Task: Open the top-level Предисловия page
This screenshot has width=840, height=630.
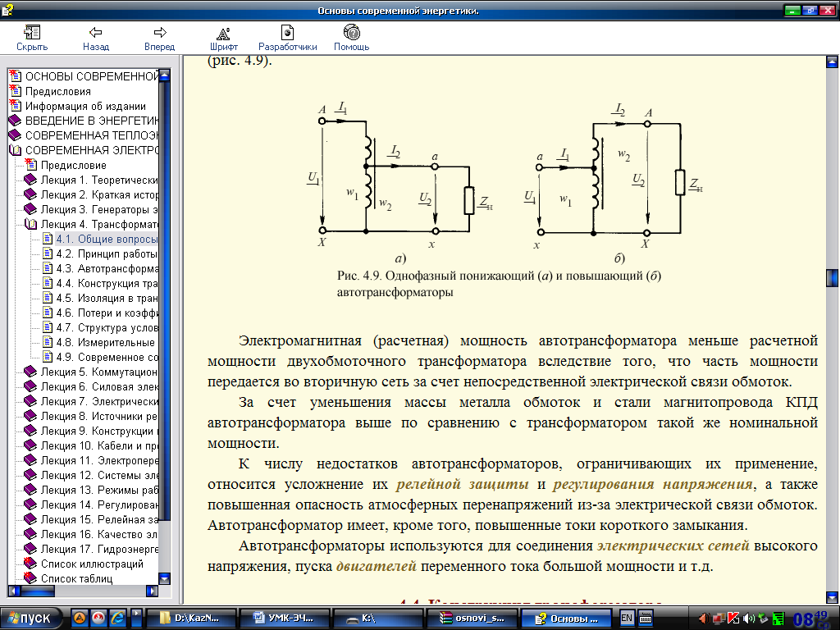Action: (58, 92)
